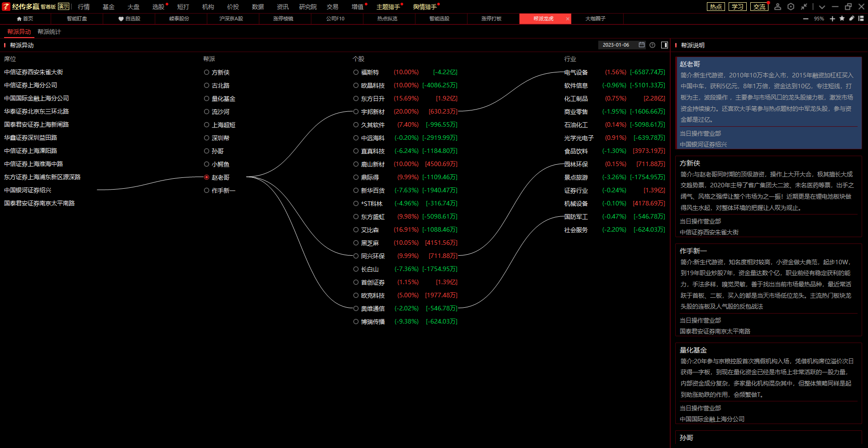Open the calendar date picker icon
868x448 pixels.
(641, 45)
